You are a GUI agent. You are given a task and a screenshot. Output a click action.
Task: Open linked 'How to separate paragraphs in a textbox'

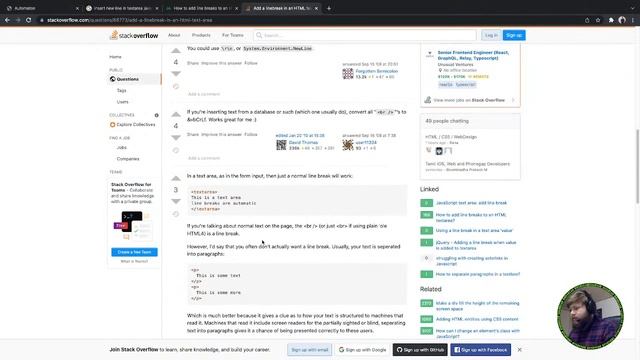[x=478, y=274]
